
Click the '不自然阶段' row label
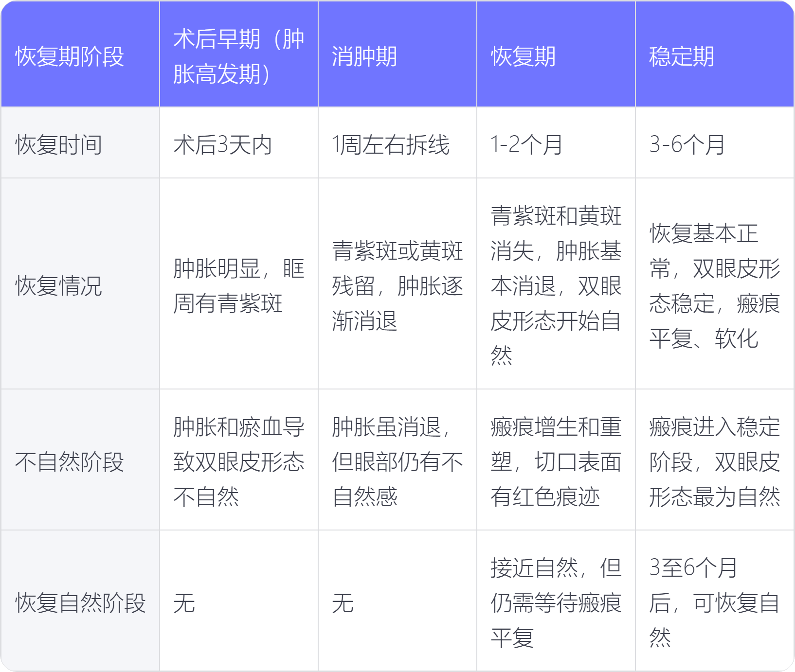tap(70, 461)
